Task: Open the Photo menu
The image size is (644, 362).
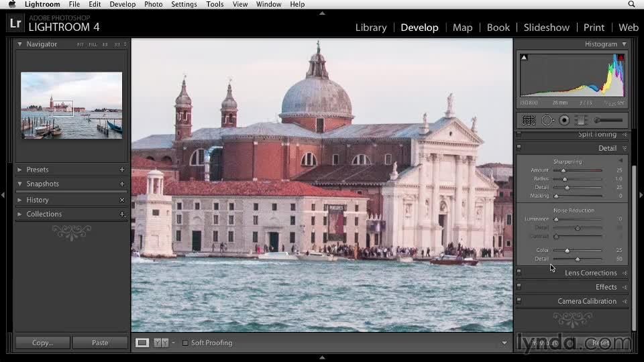Action: point(153,4)
